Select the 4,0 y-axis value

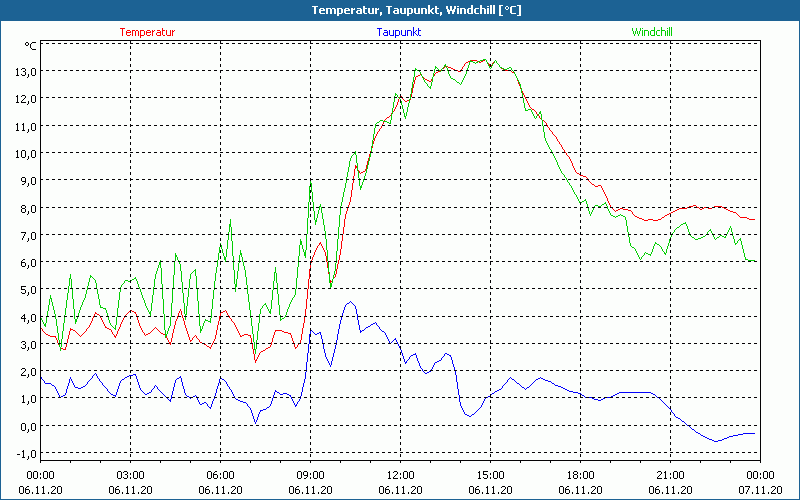[x=29, y=318]
